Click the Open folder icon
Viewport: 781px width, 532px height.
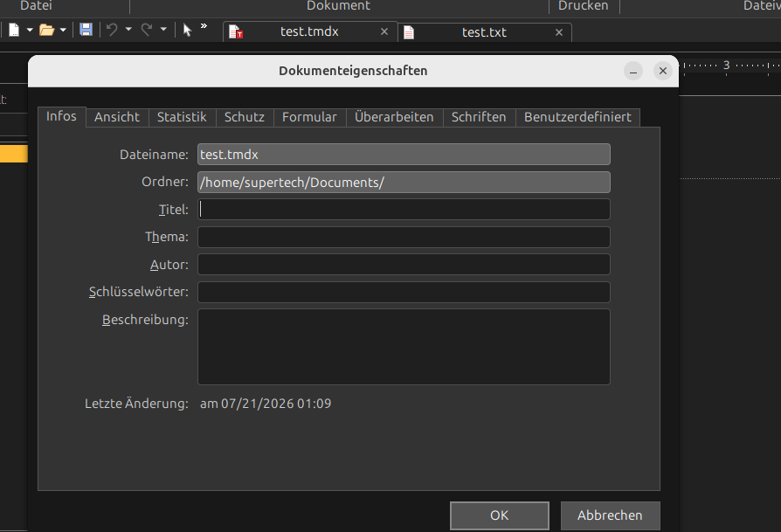pyautogui.click(x=47, y=31)
